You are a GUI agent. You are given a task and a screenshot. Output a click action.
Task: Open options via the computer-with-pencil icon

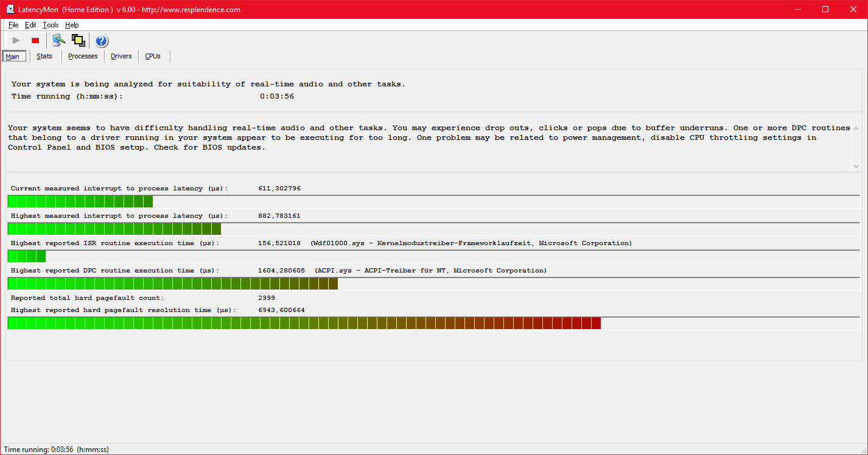(58, 41)
